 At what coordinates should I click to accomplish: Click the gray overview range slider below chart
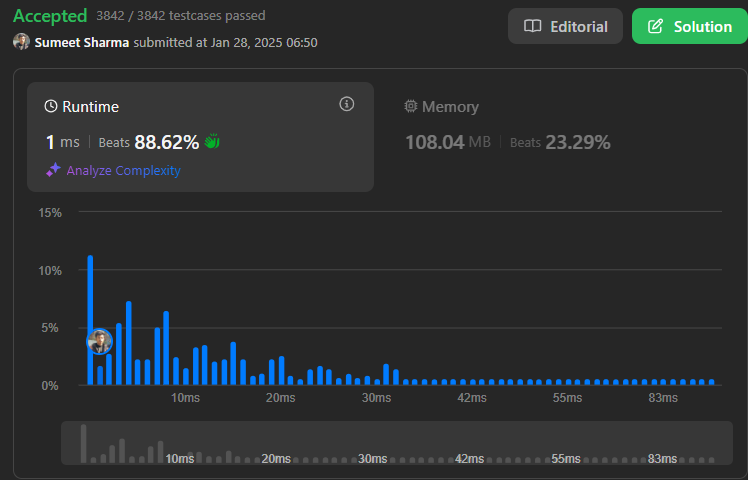click(395, 443)
